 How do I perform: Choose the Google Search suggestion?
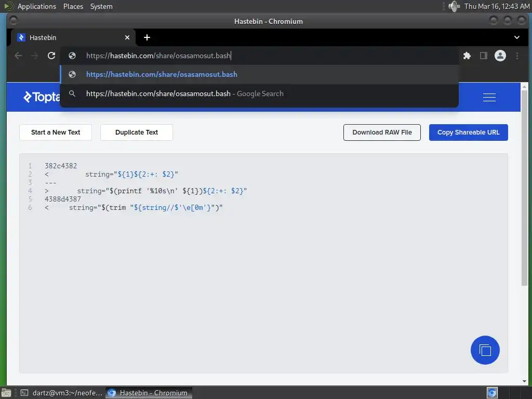[x=259, y=94]
